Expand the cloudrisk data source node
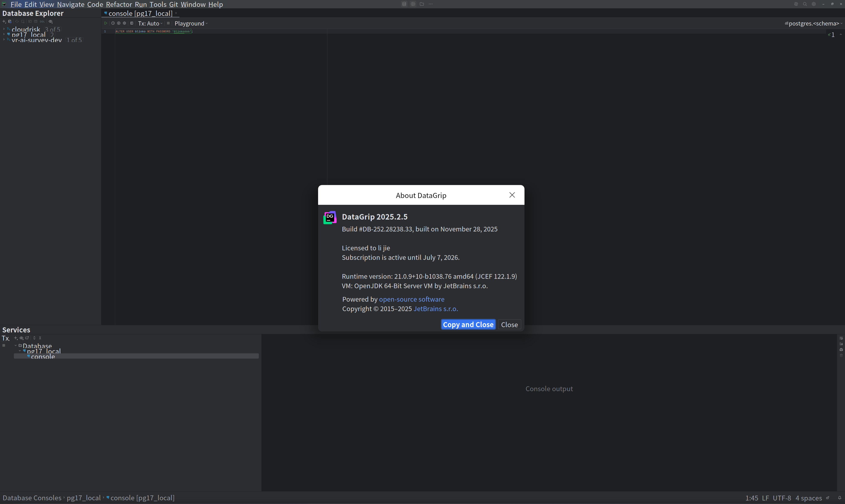Image resolution: width=845 pixels, height=504 pixels. 4,29
